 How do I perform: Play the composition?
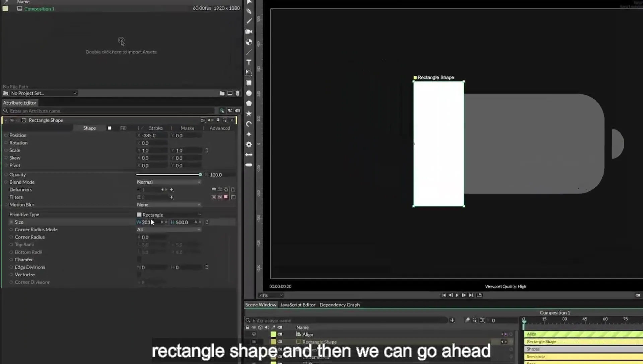pyautogui.click(x=457, y=295)
